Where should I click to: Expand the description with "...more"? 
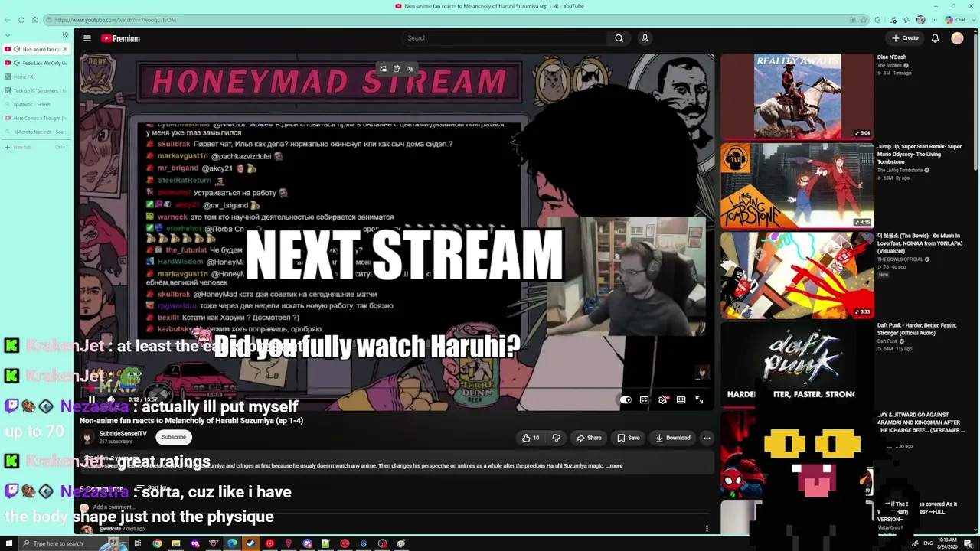click(x=615, y=465)
